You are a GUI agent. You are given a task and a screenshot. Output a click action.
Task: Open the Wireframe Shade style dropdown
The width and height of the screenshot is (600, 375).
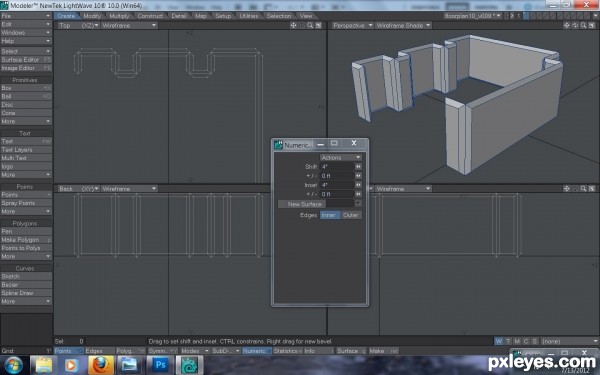click(403, 25)
